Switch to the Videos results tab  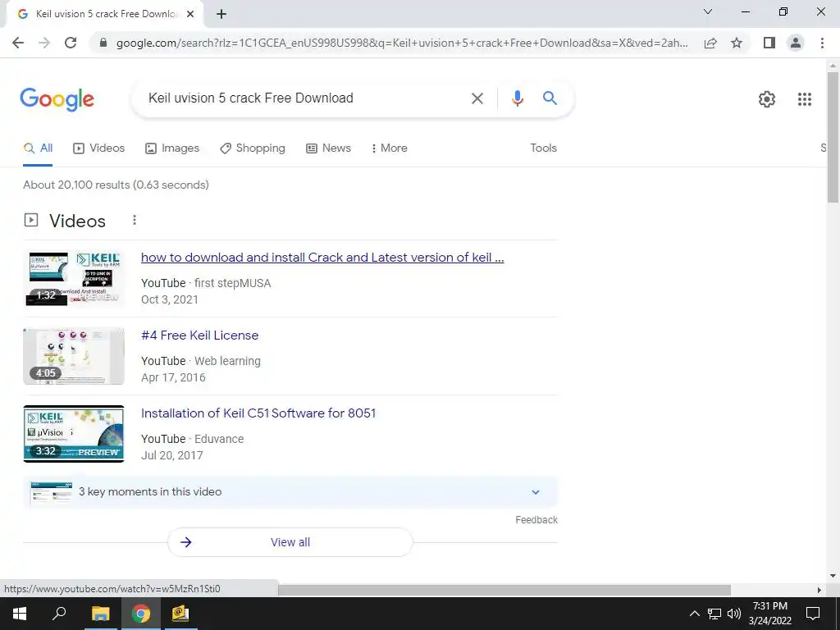pos(98,148)
